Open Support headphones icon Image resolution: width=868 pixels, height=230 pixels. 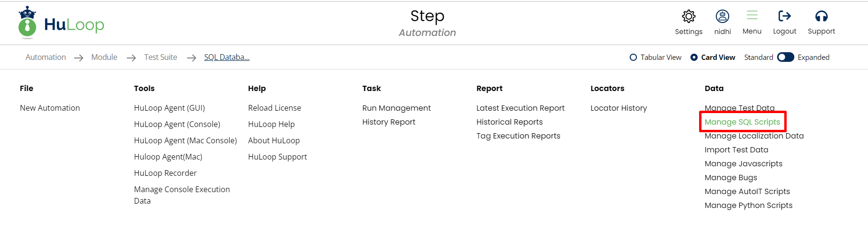(821, 17)
